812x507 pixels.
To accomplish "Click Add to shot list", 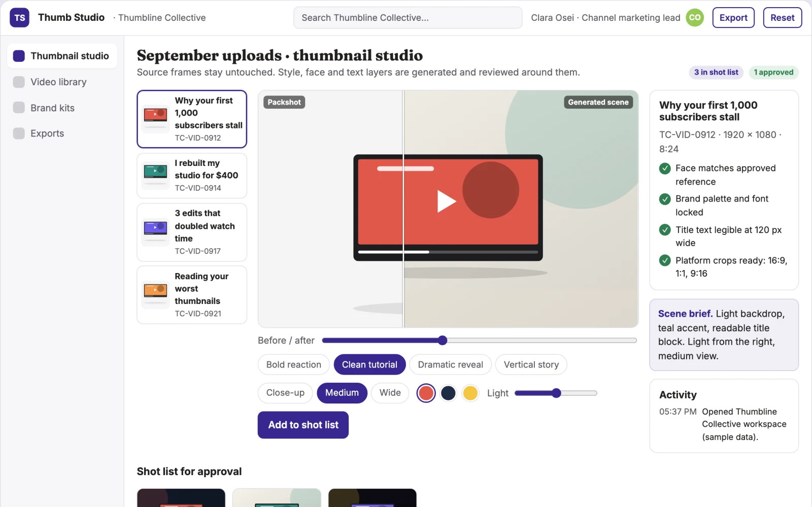I will (x=303, y=425).
